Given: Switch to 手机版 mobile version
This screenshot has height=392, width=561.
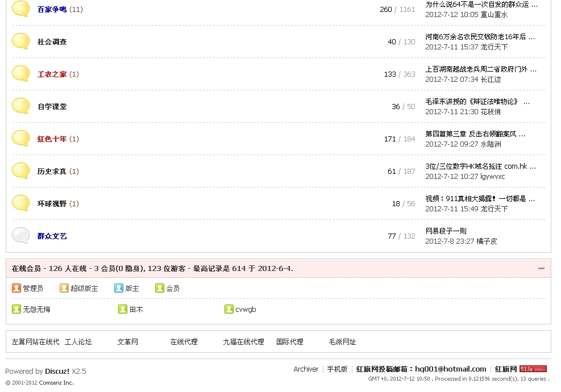Looking at the screenshot, I should (x=337, y=369).
